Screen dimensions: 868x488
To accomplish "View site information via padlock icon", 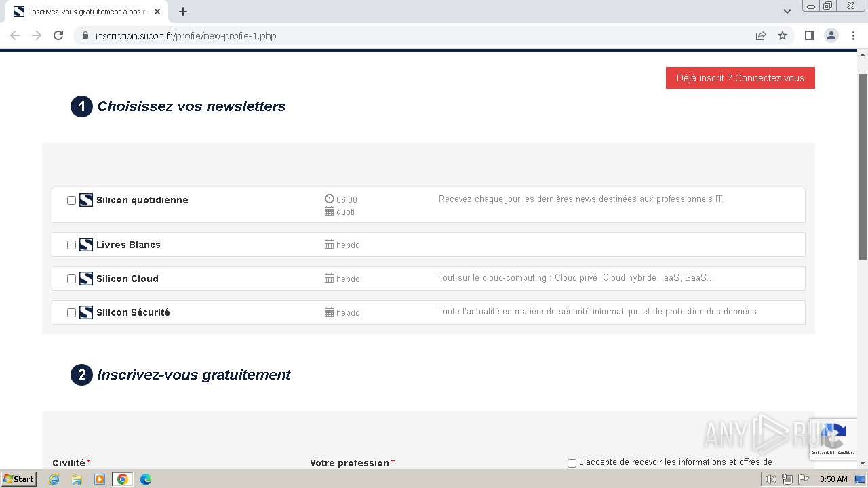I will 85,35.
